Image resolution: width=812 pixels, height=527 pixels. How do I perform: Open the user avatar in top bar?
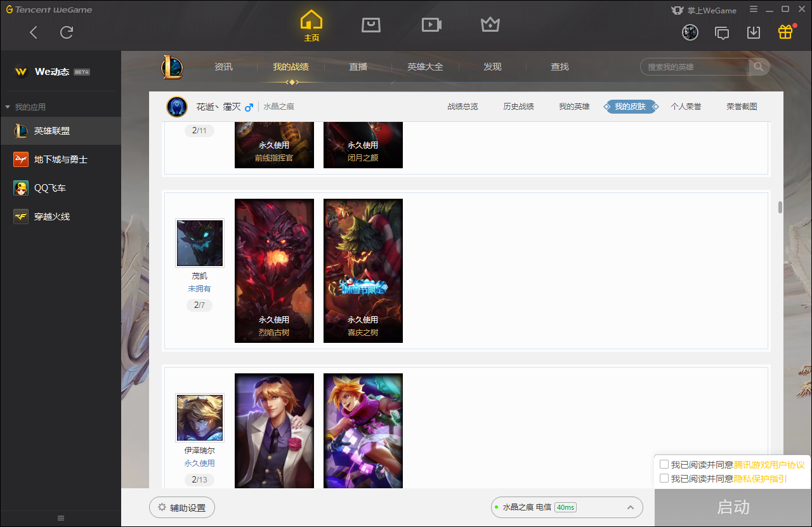pos(690,32)
